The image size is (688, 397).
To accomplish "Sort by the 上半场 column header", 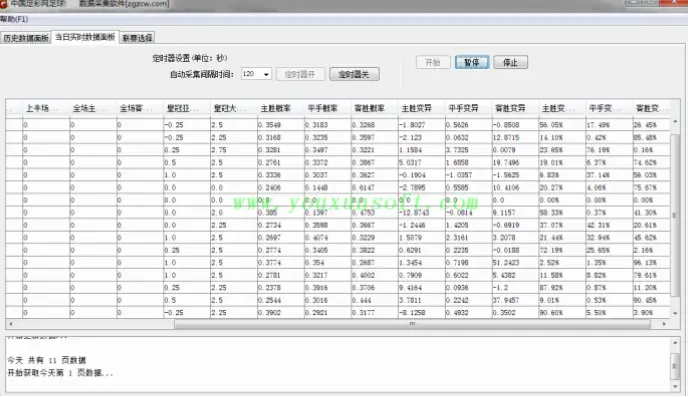I will [x=46, y=108].
